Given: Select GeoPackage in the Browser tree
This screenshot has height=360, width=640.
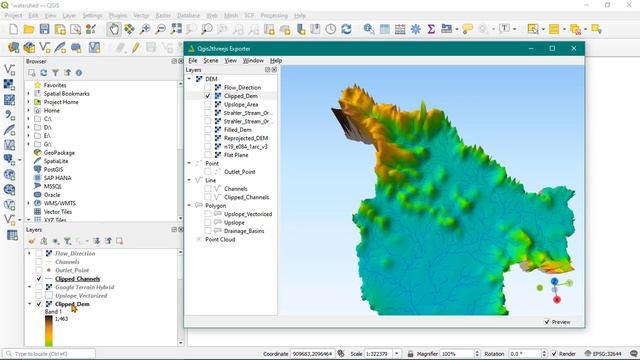Looking at the screenshot, I should (59, 153).
